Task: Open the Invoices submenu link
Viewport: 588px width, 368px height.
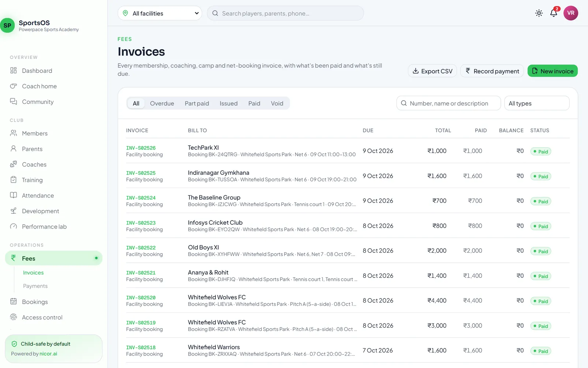Action: click(x=33, y=273)
